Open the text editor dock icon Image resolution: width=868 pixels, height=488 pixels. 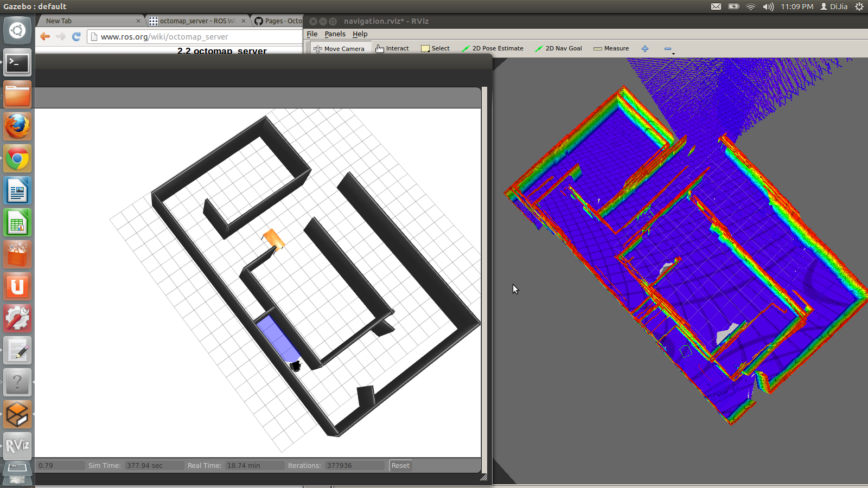[17, 351]
